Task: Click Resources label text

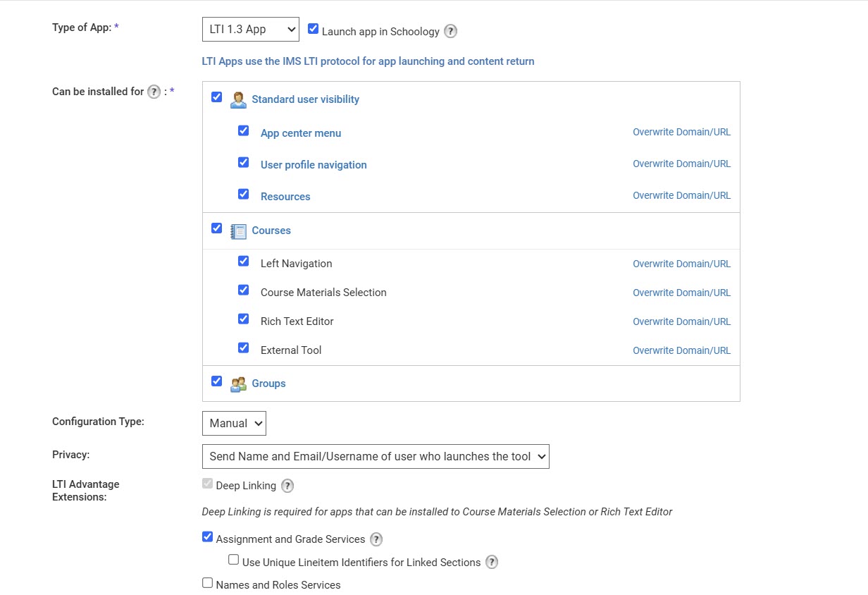Action: click(x=285, y=197)
